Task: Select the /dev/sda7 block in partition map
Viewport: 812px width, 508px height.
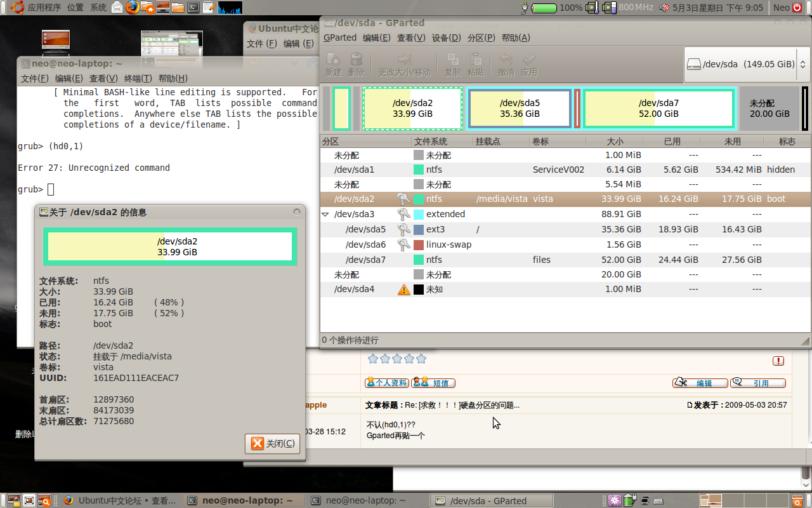Action: pyautogui.click(x=658, y=109)
